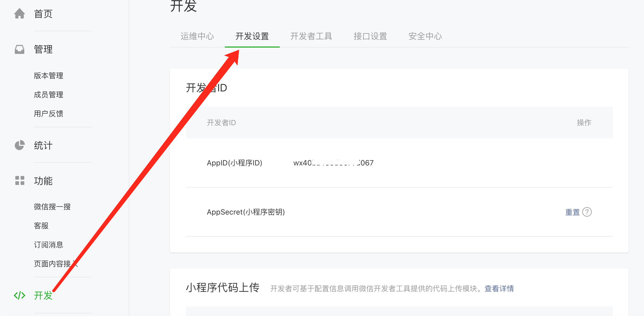Open 微信搜一搜 menu item

click(x=52, y=207)
